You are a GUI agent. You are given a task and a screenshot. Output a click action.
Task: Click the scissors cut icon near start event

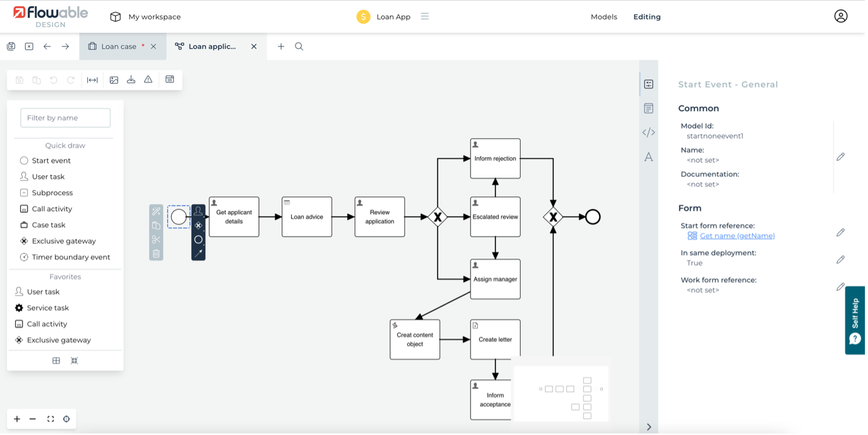tap(156, 239)
